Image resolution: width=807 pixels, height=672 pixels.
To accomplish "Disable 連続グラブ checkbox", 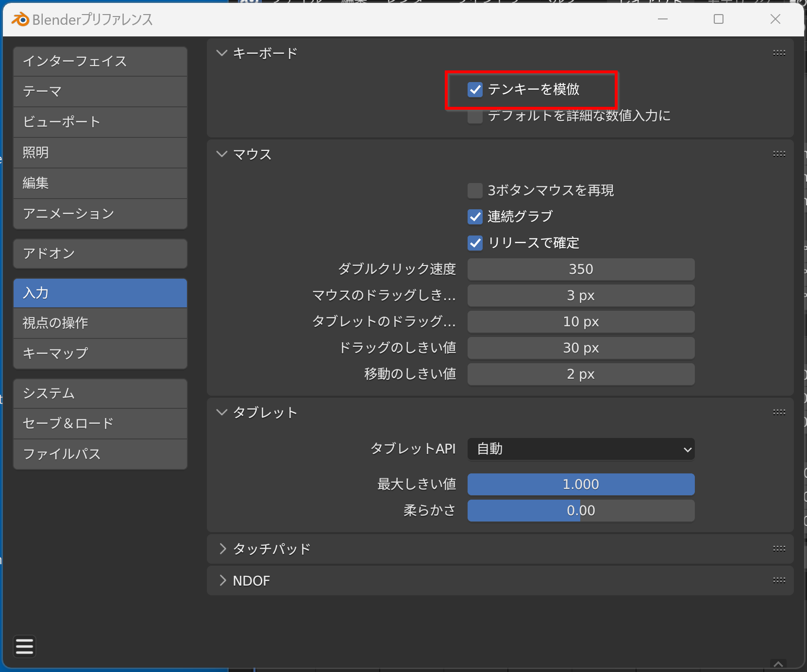I will coord(475,217).
